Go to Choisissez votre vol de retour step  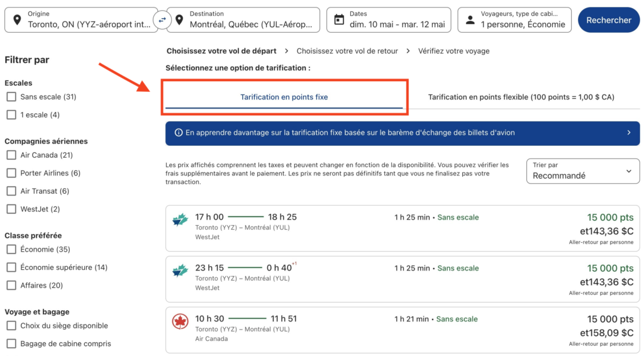coord(347,51)
